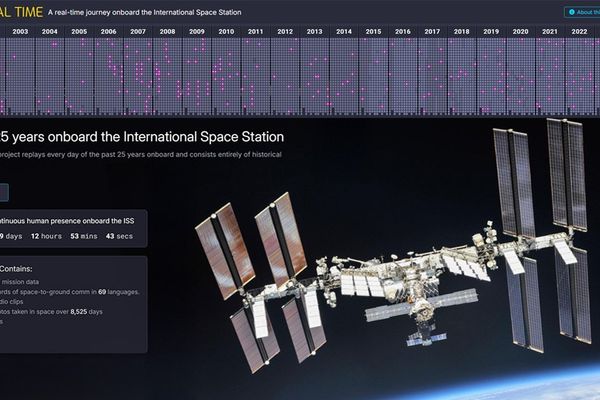Click the 'audio clips' line in the Contains panel
This screenshot has height=400, width=600.
(11, 302)
